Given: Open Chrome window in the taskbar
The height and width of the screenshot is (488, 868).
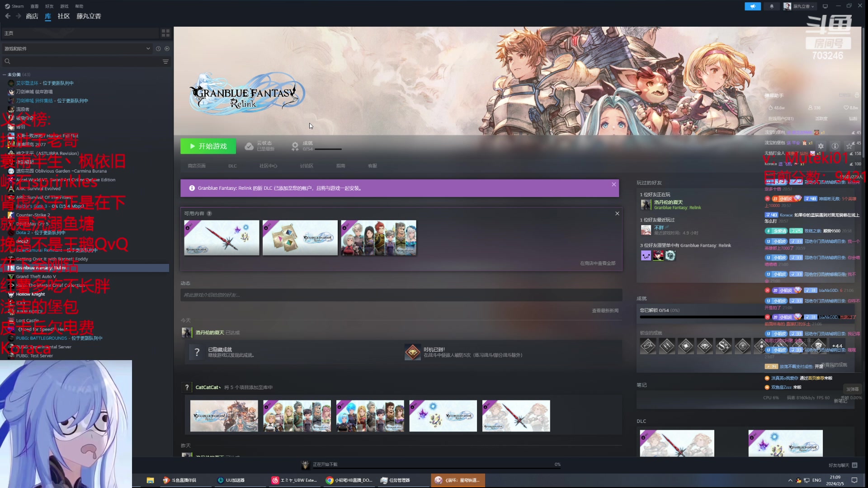Looking at the screenshot, I should tap(349, 480).
